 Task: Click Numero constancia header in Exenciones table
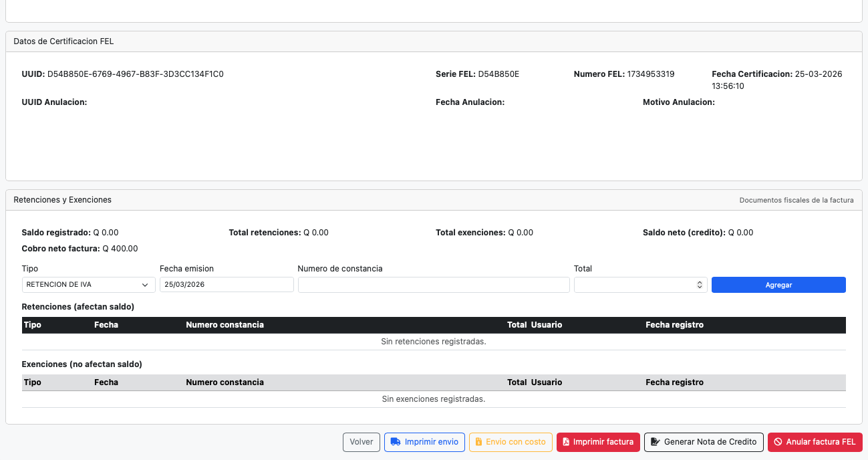point(225,382)
